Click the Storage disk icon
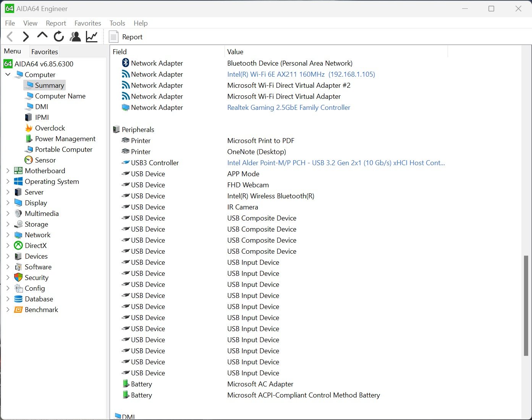 tap(18, 224)
